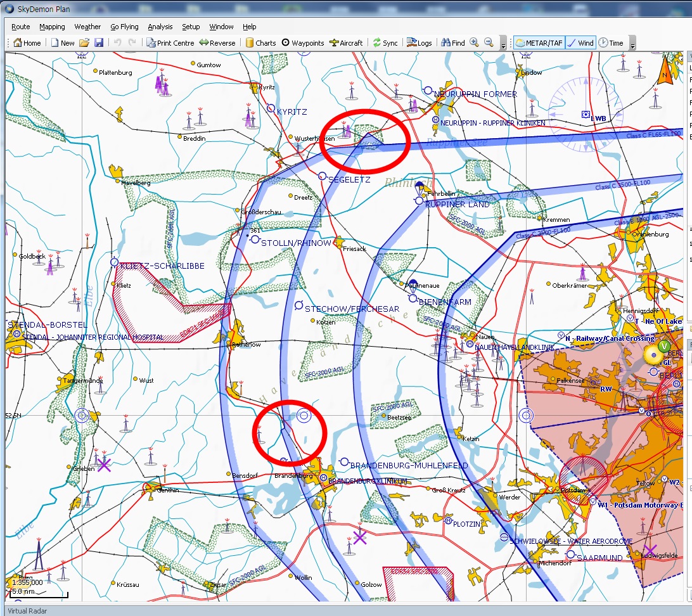Open a saved route file
This screenshot has width=692, height=616.
pos(84,43)
